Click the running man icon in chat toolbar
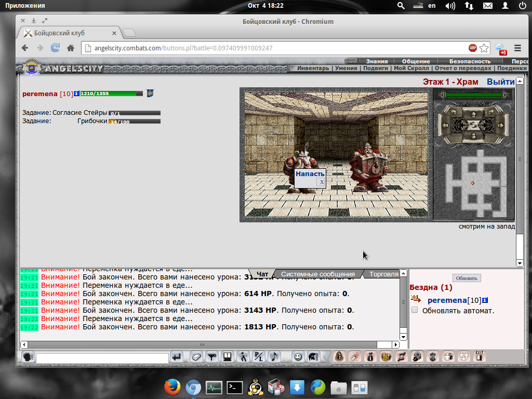532x399 pixels. point(243,357)
